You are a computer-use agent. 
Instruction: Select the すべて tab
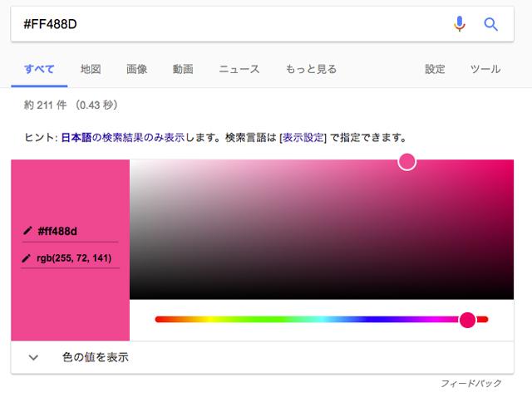39,69
